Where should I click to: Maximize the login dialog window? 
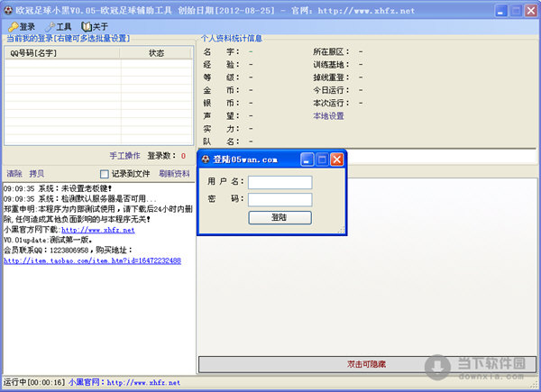(321, 160)
